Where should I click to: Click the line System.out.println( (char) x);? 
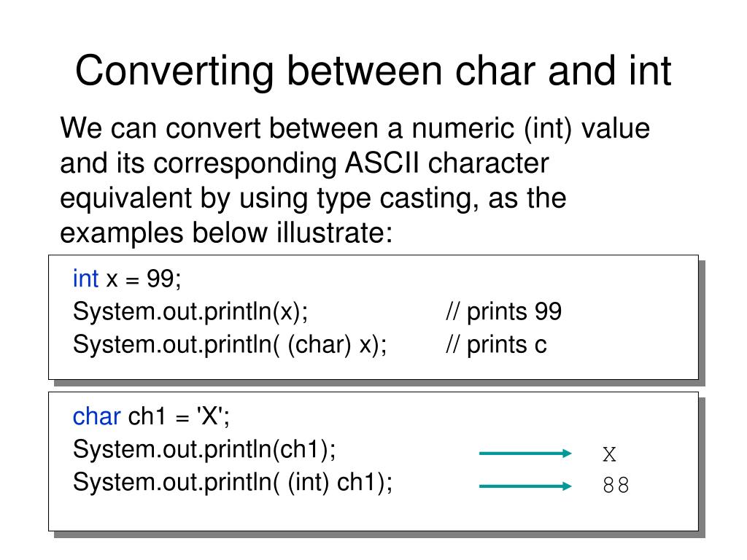pyautogui.click(x=230, y=345)
